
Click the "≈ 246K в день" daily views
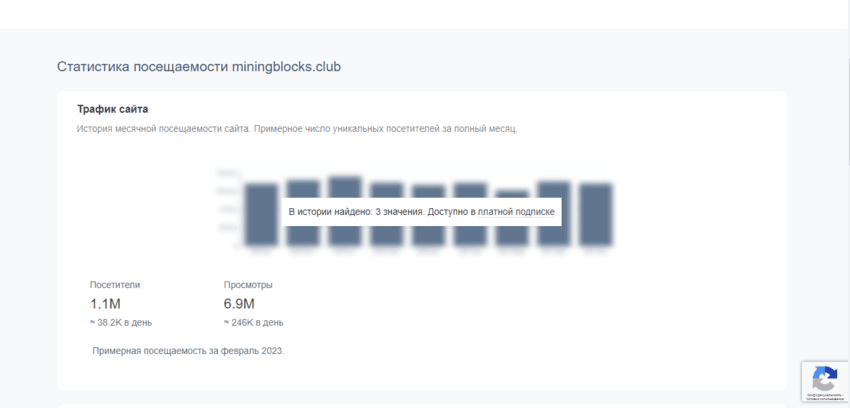point(254,322)
